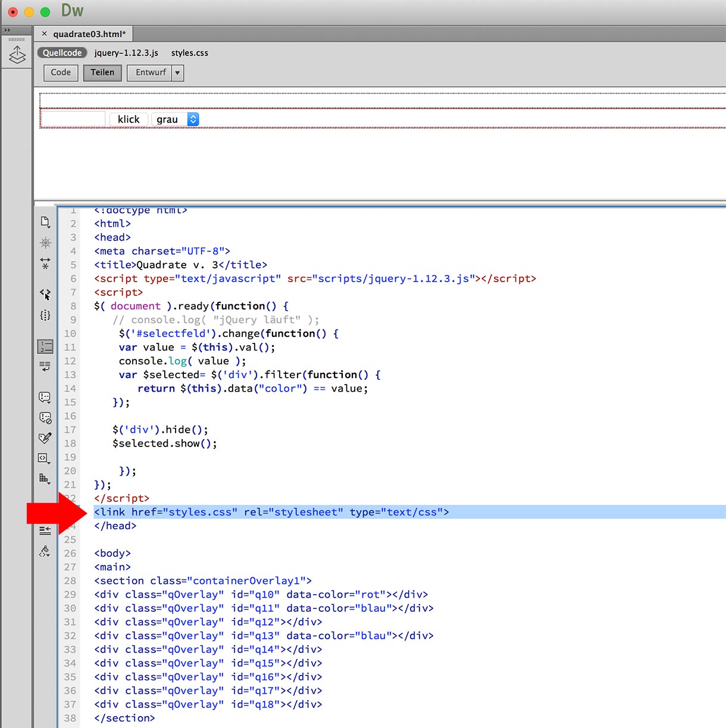Switch to the styles.css related file
726x728 pixels.
click(x=189, y=53)
